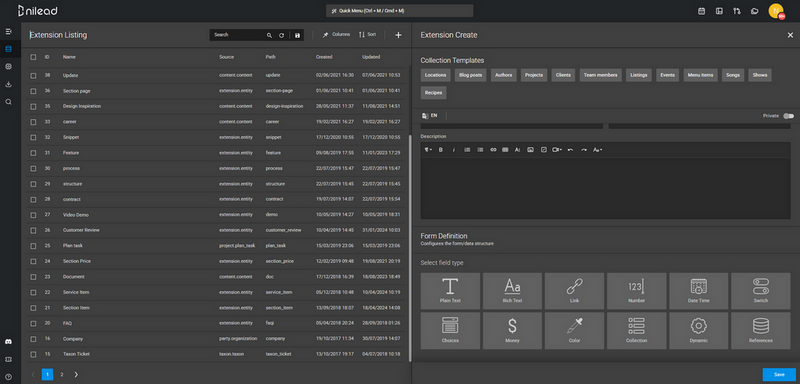Screen dimensions: 800x384
Task: Open the EN language selector
Action: (x=430, y=116)
